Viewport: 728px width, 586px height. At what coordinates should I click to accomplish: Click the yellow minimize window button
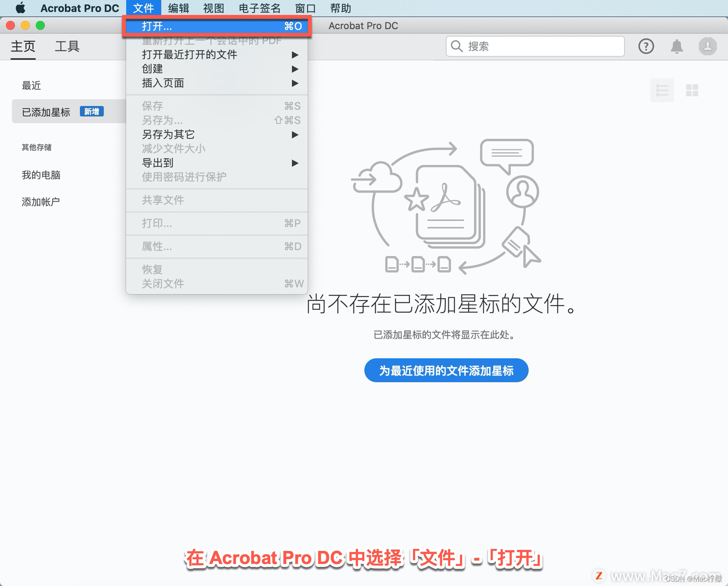[x=25, y=25]
